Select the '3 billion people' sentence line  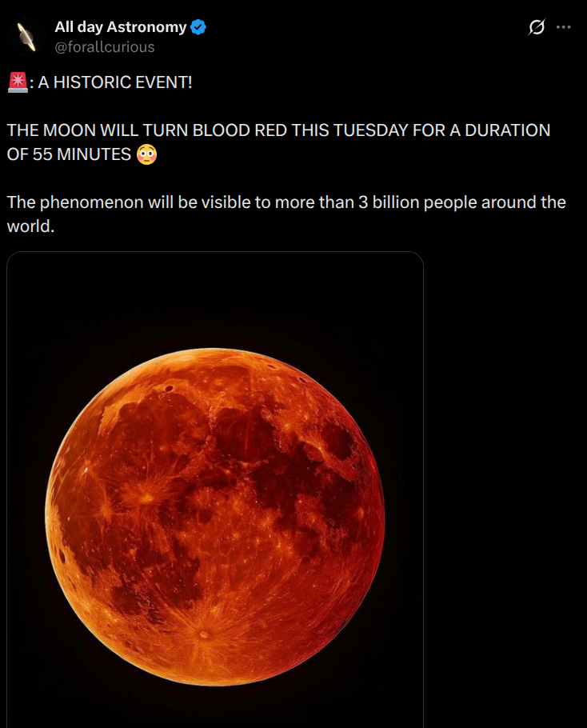[x=286, y=202]
